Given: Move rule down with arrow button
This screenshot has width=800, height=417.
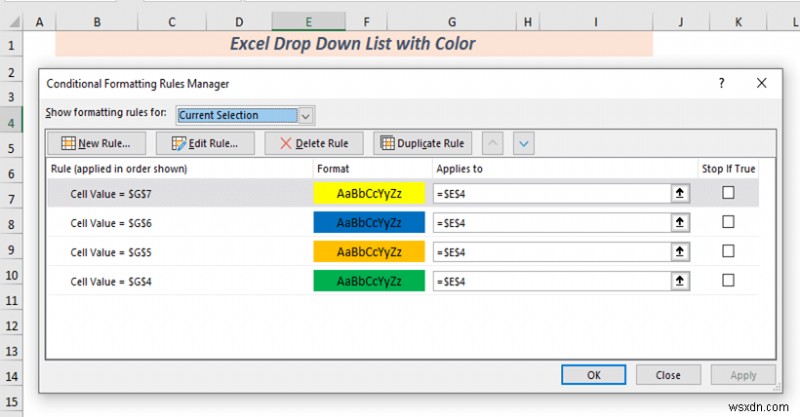Looking at the screenshot, I should coord(523,143).
